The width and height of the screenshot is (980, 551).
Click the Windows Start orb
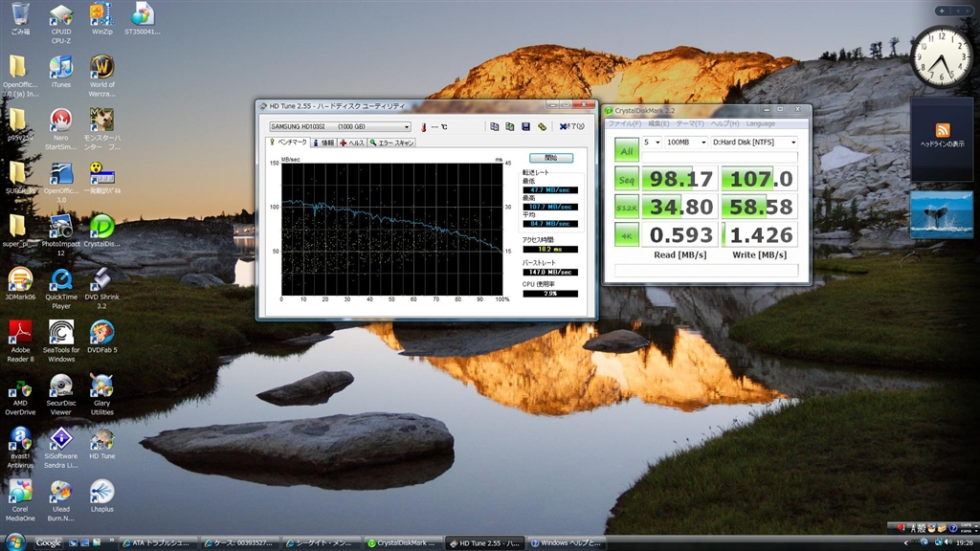15,541
